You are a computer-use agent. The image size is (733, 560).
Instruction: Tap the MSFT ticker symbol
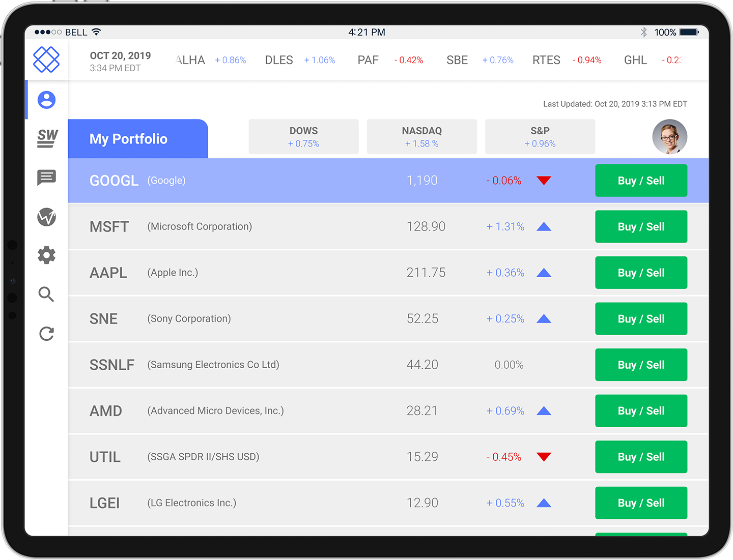pyautogui.click(x=109, y=227)
